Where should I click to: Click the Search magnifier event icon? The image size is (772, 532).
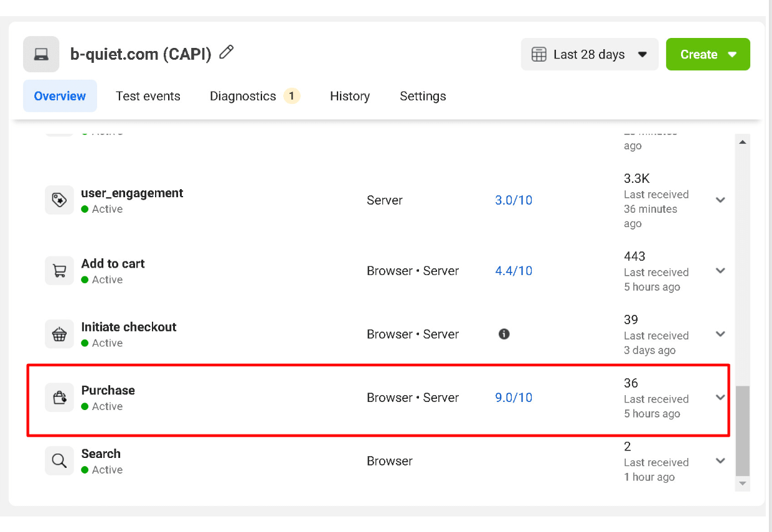(x=59, y=461)
